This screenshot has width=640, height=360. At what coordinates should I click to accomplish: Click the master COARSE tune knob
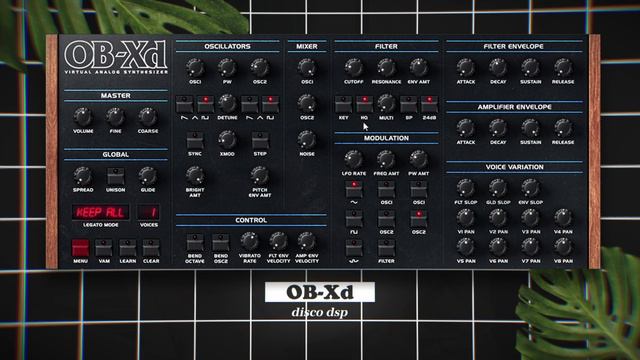click(148, 117)
